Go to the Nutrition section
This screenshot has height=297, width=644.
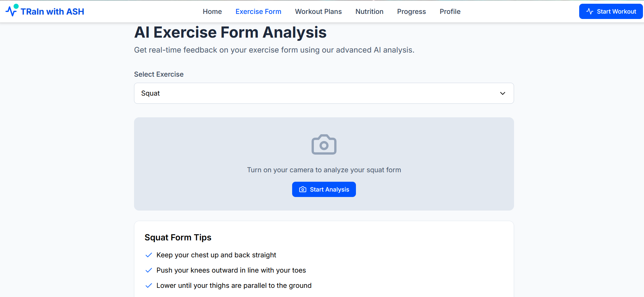click(x=369, y=11)
